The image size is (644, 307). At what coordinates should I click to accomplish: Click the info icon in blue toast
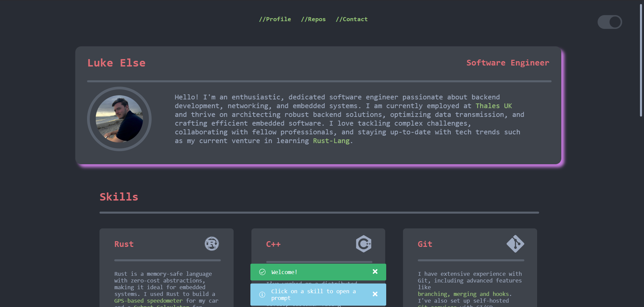pos(263,295)
